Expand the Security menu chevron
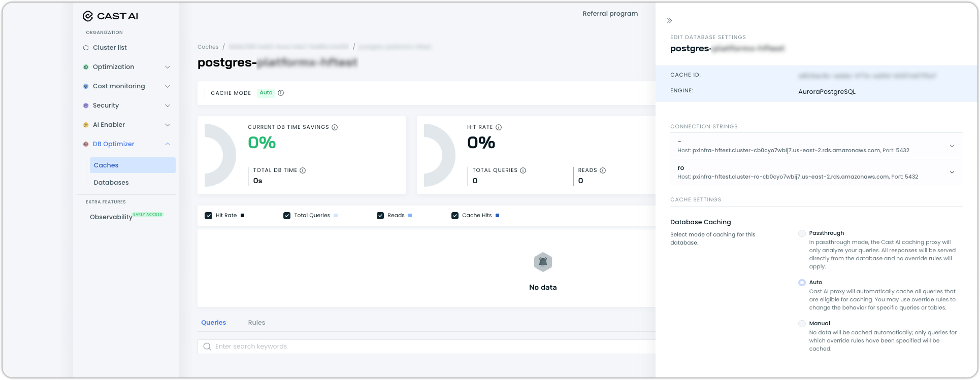980x380 pixels. pos(168,106)
